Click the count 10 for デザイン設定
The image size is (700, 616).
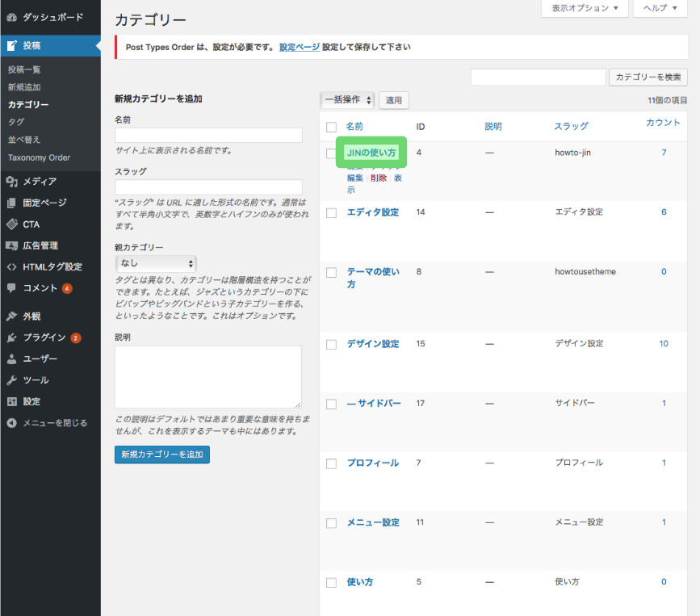pos(664,344)
